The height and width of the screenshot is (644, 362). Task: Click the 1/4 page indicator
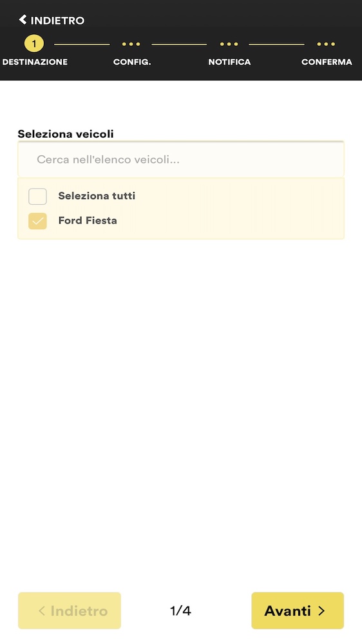180,611
